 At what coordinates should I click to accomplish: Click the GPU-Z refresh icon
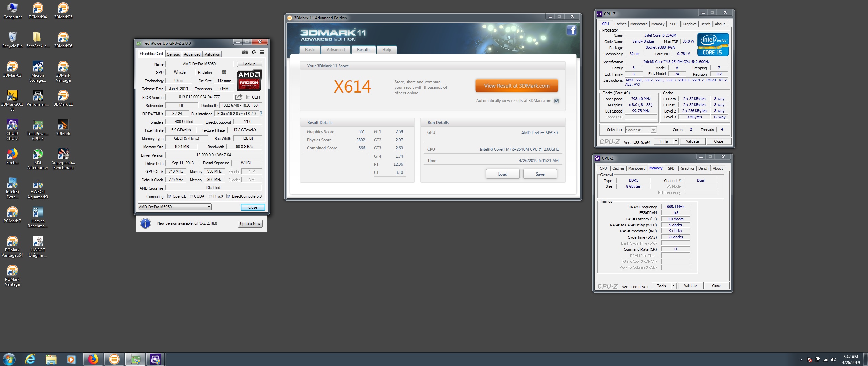point(254,52)
